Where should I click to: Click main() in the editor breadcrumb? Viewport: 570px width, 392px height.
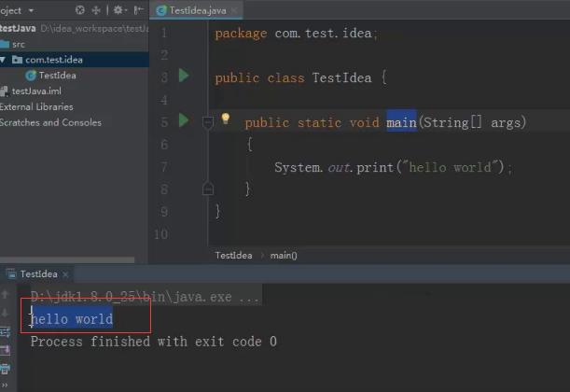284,256
